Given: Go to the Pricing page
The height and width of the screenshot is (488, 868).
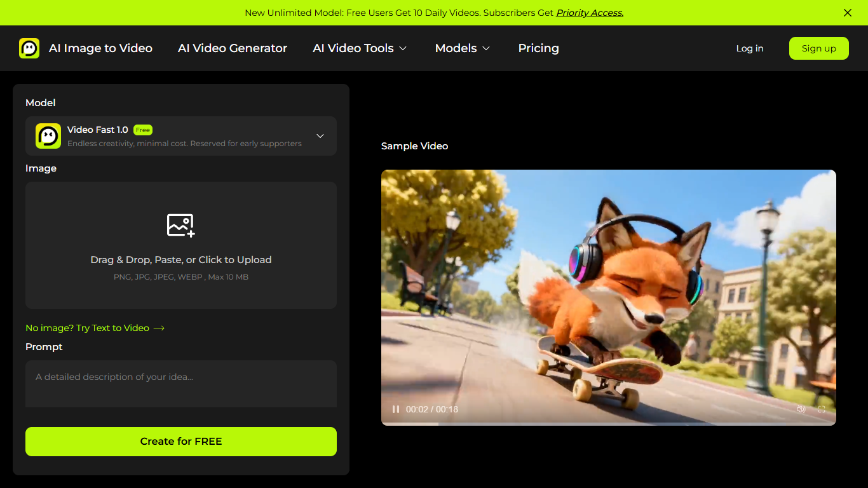Looking at the screenshot, I should coord(538,48).
